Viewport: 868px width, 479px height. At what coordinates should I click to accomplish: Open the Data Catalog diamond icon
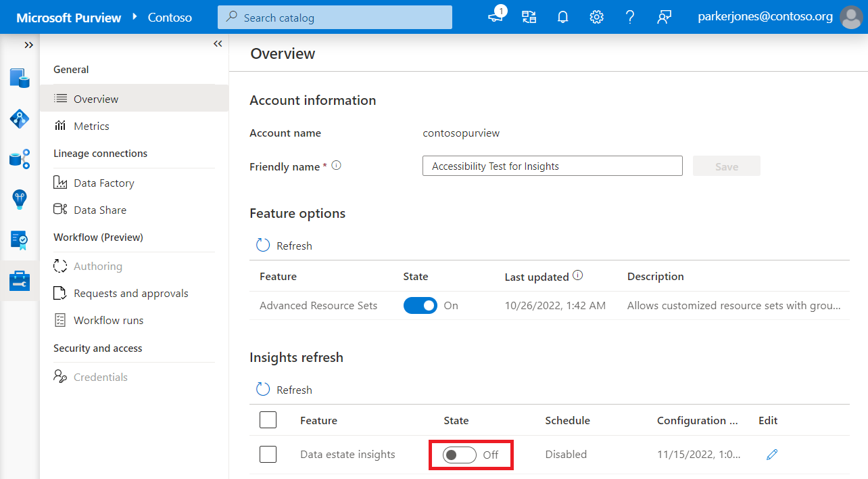point(19,118)
